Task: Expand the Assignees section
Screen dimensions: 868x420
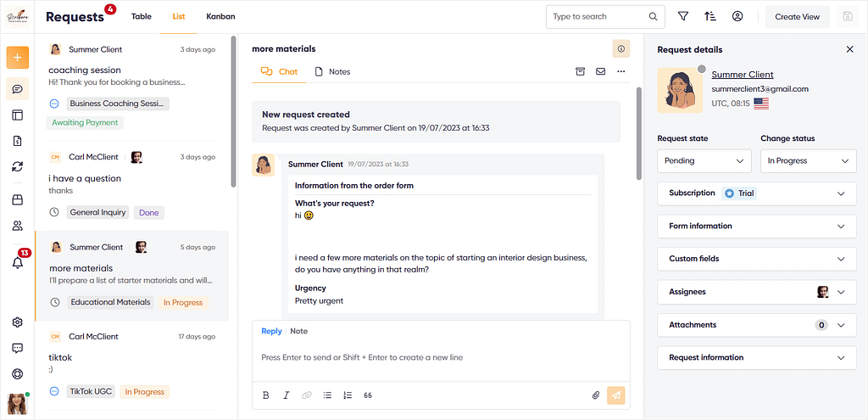Action: [x=757, y=292]
